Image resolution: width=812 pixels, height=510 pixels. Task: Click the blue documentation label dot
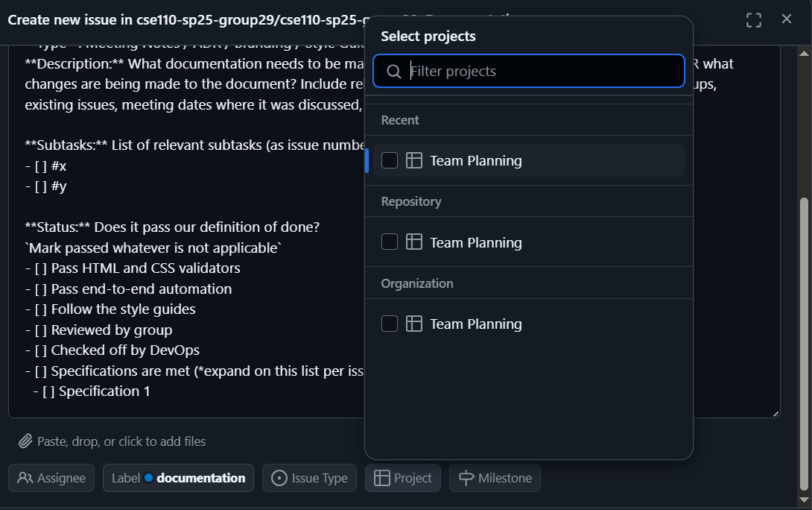pyautogui.click(x=149, y=478)
